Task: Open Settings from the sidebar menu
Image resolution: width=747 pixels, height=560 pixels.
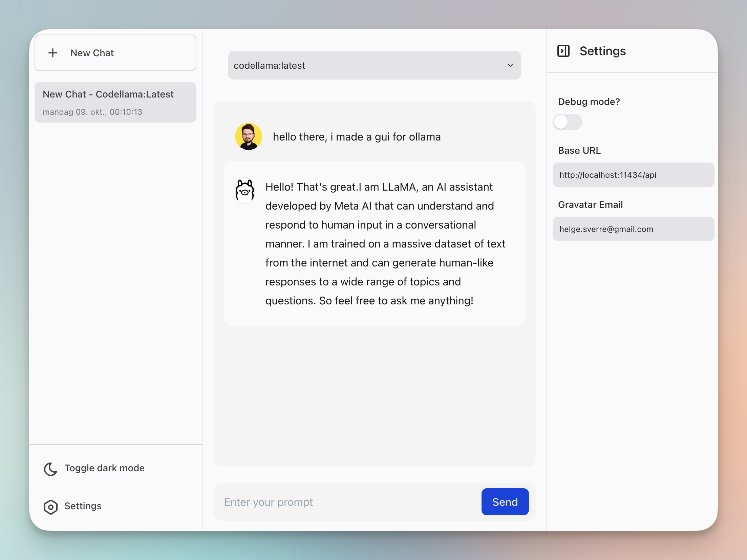Action: 83,506
